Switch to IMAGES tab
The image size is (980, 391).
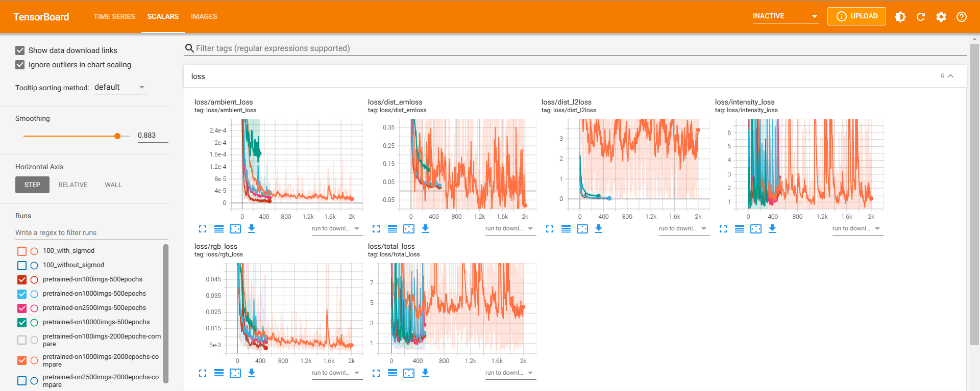[x=204, y=16]
